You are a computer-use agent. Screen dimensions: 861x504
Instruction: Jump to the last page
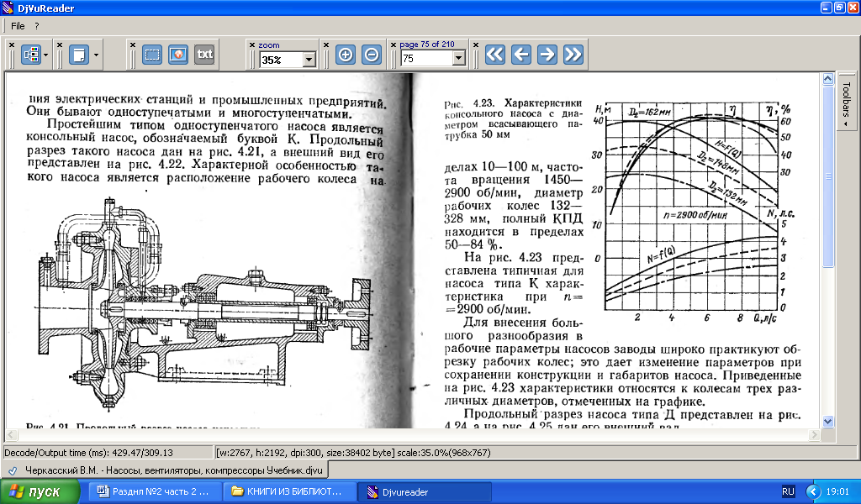coord(573,55)
